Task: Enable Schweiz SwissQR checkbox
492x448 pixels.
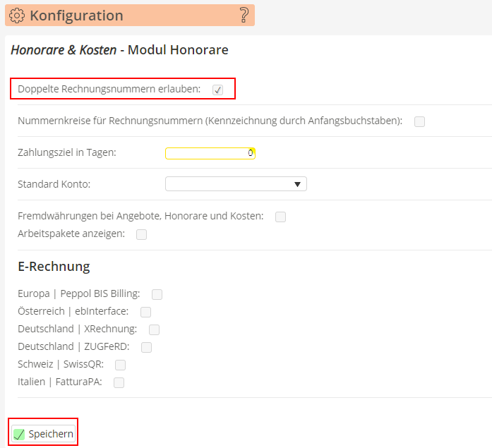Action: [120, 365]
